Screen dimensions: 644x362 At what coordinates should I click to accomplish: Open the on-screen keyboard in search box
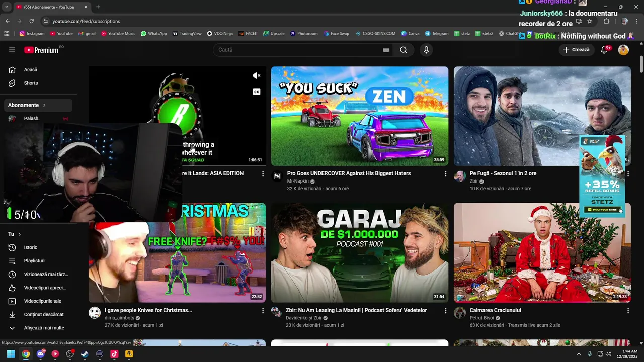click(x=386, y=50)
